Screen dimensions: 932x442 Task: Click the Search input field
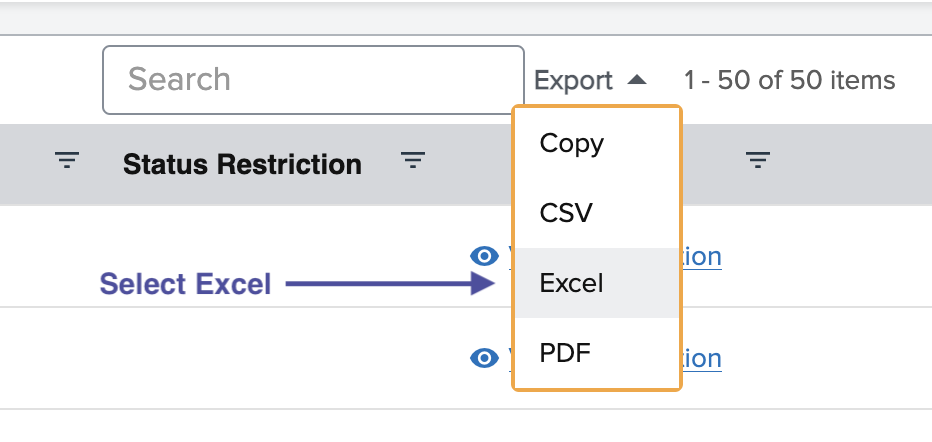(312, 80)
